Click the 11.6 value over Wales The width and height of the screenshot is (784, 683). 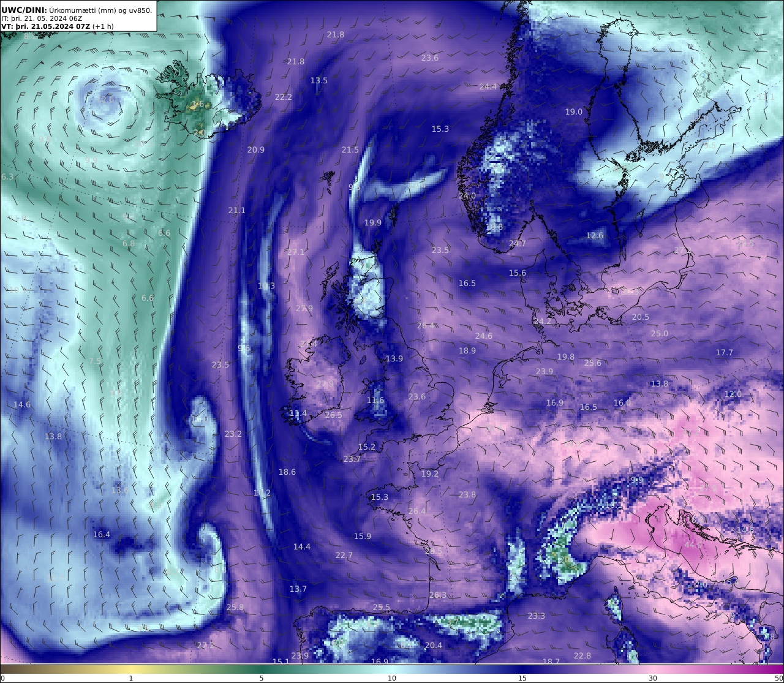375,401
